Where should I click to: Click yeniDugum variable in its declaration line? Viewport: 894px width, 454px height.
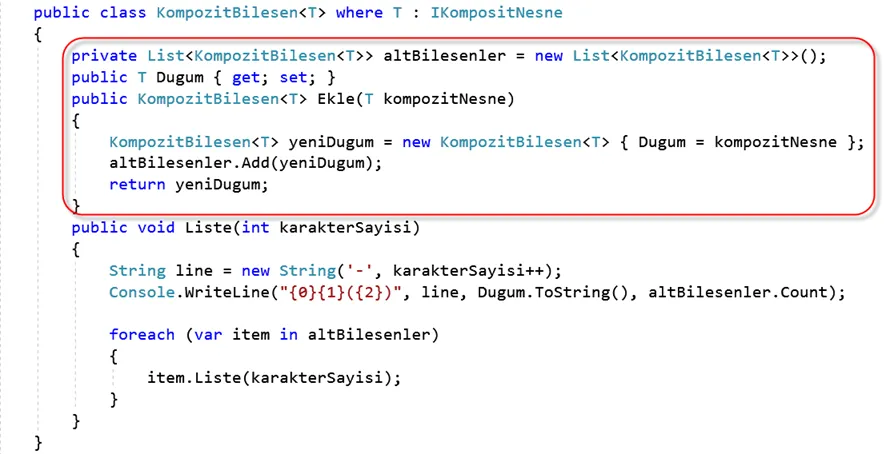coord(331,142)
